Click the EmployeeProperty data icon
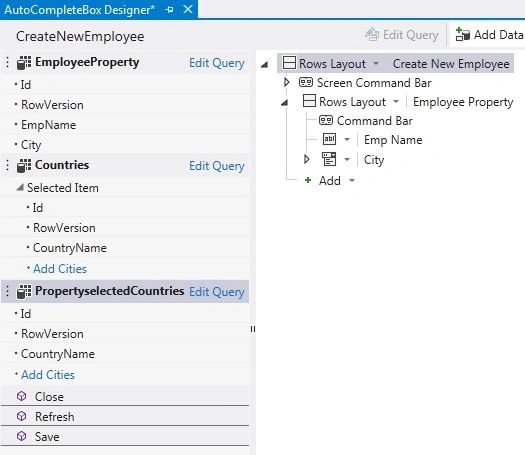Image resolution: width=525 pixels, height=455 pixels. pos(24,63)
